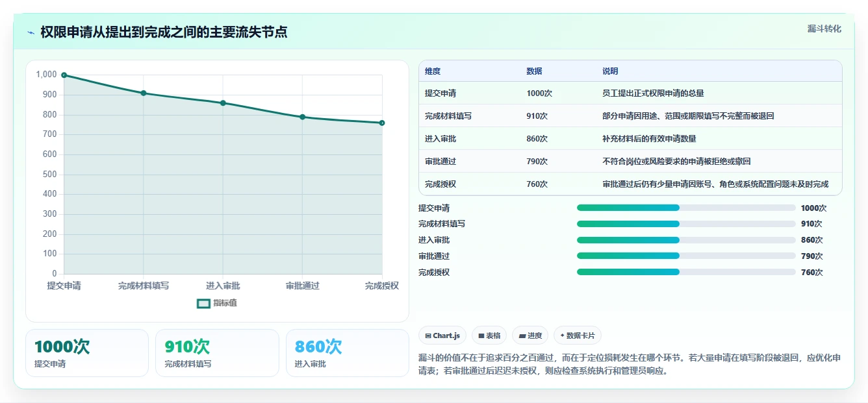
Task: Click the 860次 table cell
Action: pos(537,139)
